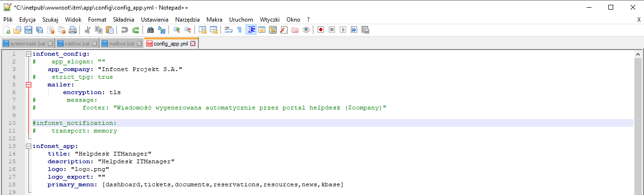Collapse the infonet_config fold marker
The width and height of the screenshot is (644, 195).
coord(28,54)
